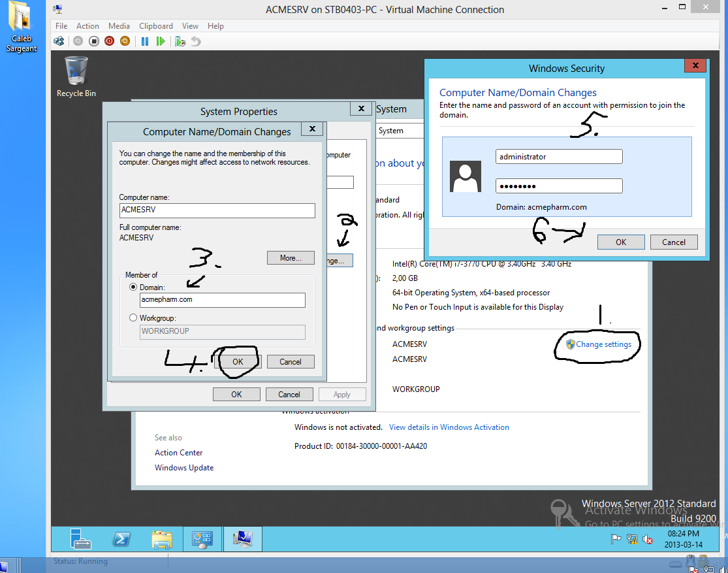Open the Action Center link

click(x=178, y=453)
